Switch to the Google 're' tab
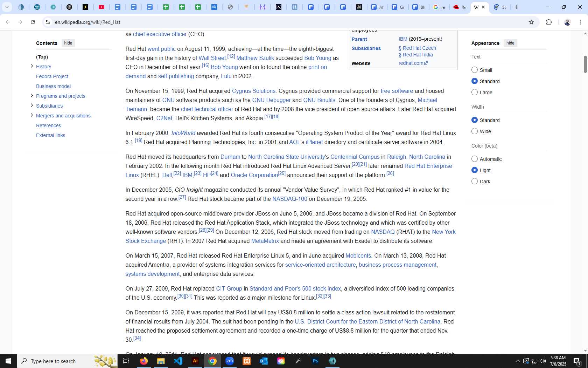This screenshot has width=588, height=368. [x=439, y=7]
